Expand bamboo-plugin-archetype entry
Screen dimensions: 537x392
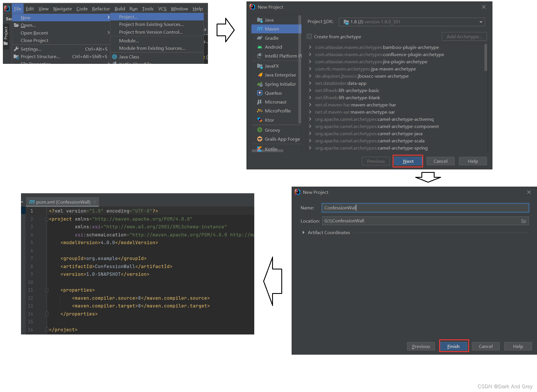coord(310,47)
